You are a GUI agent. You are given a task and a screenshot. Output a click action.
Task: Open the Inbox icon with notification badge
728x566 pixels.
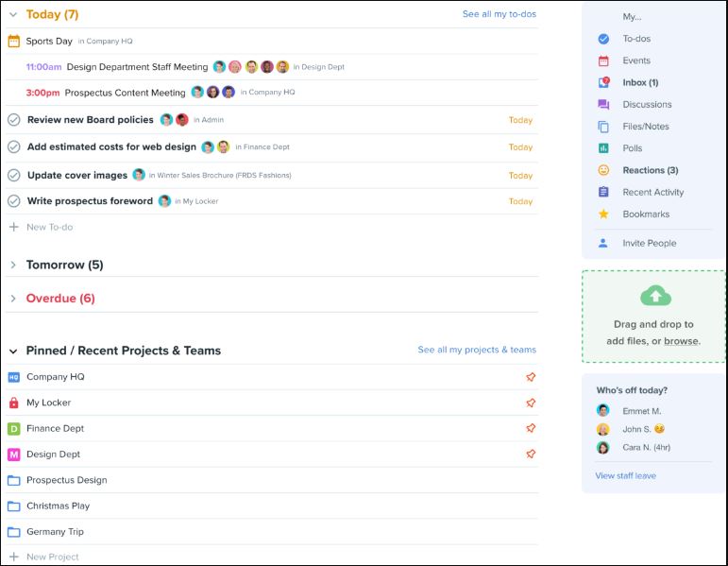click(x=603, y=82)
